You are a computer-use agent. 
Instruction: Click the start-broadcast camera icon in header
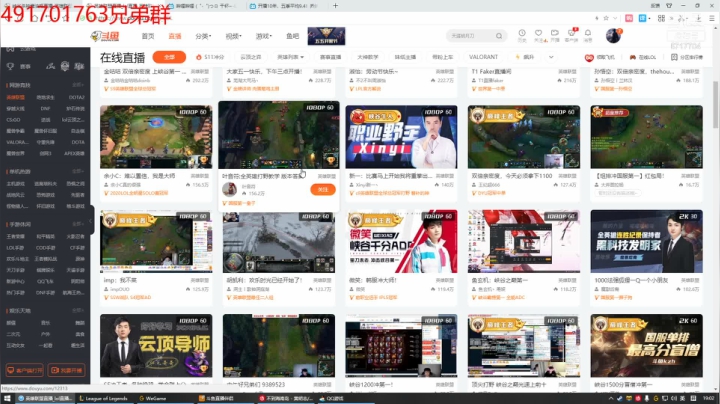coord(555,35)
